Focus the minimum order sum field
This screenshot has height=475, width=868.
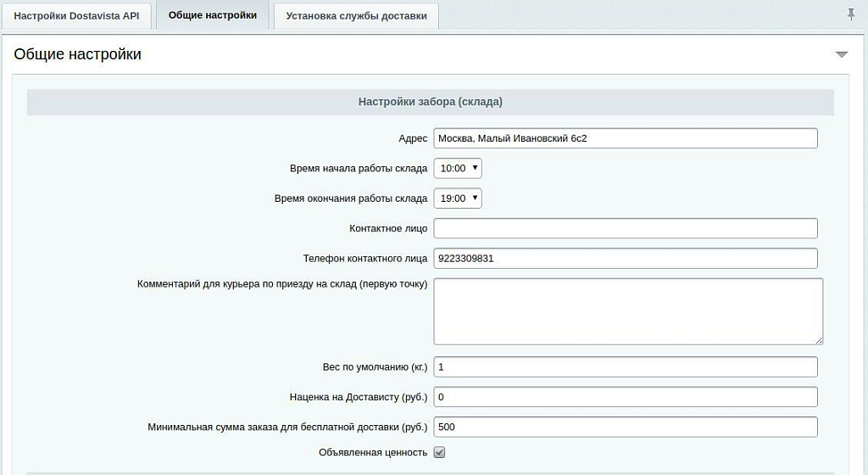[625, 427]
